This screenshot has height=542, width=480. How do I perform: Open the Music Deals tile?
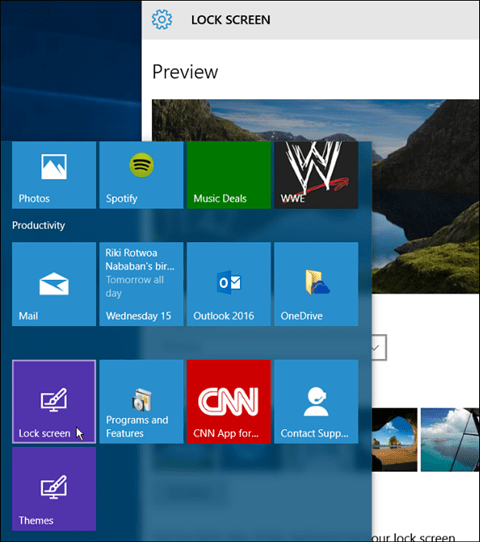[x=229, y=175]
